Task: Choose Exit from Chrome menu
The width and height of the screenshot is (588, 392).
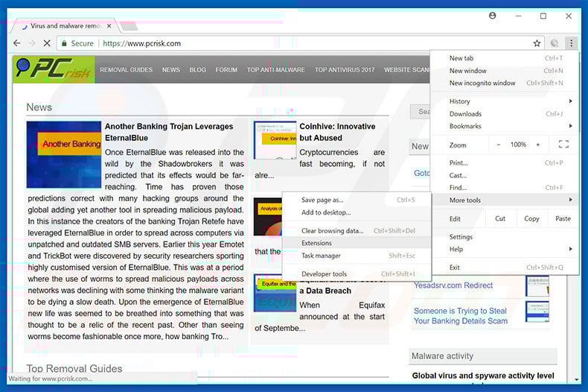Action: (x=505, y=268)
